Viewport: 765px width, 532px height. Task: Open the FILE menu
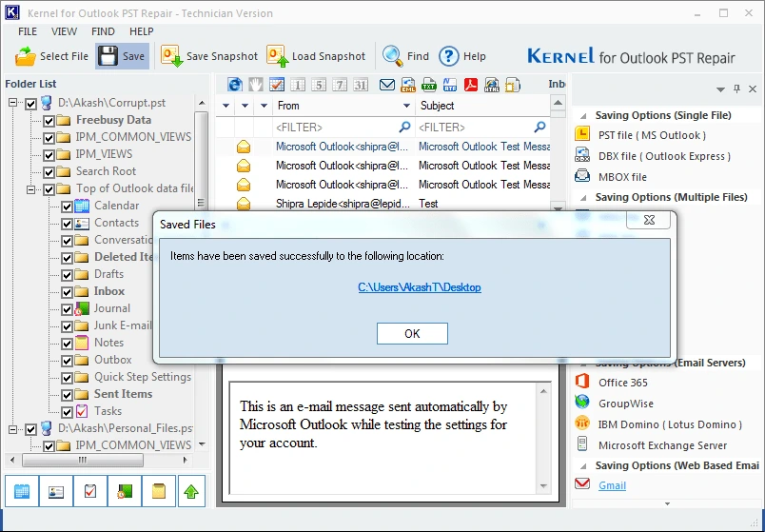(x=28, y=31)
